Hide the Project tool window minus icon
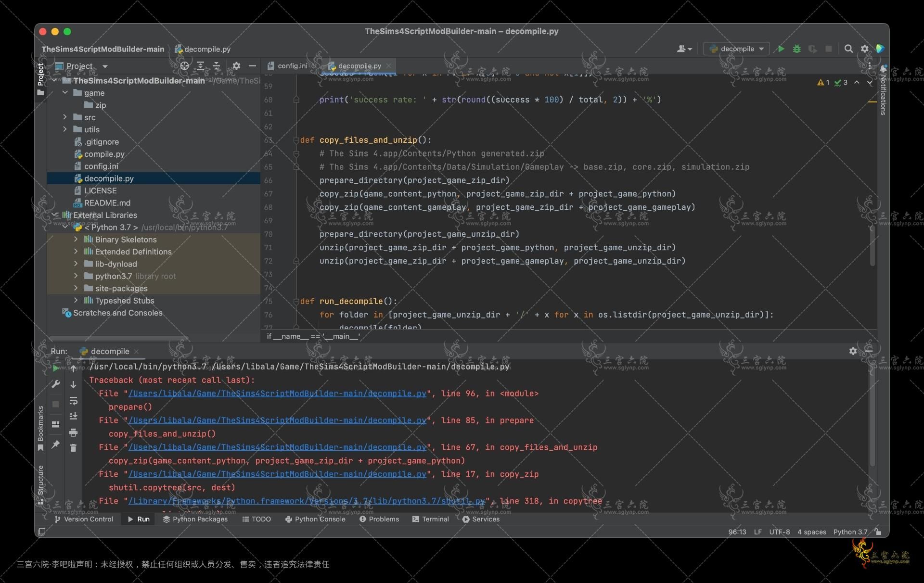Viewport: 924px width, 583px height. (x=252, y=66)
